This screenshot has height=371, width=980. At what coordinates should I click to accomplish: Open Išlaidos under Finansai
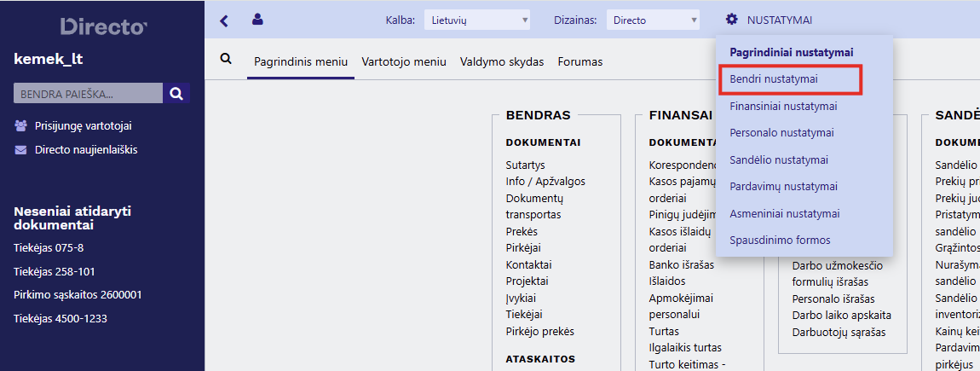(667, 281)
